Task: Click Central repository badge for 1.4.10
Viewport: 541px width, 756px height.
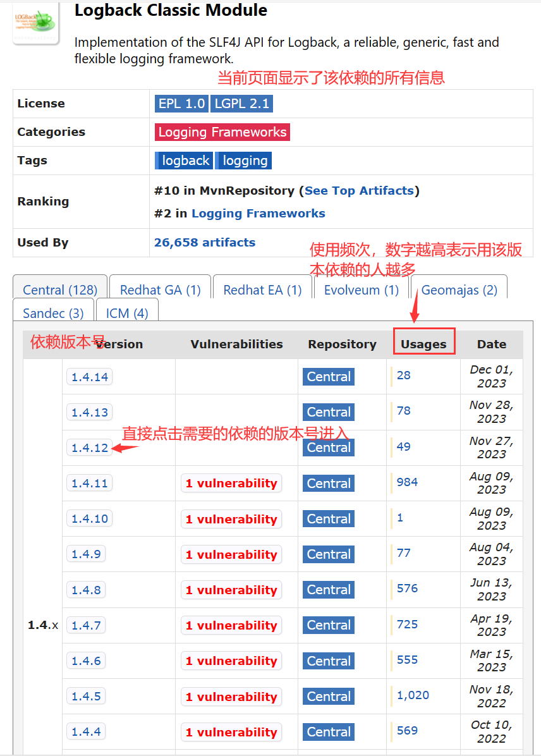Action: tap(329, 519)
